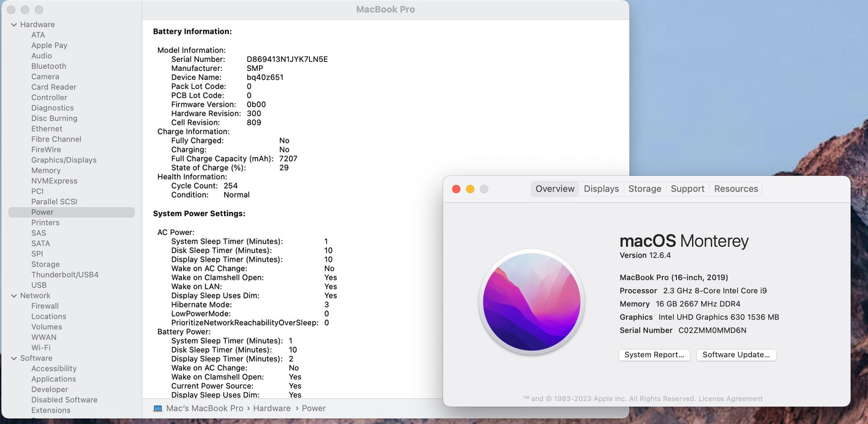
Task: View Extensions under Software
Action: [50, 410]
